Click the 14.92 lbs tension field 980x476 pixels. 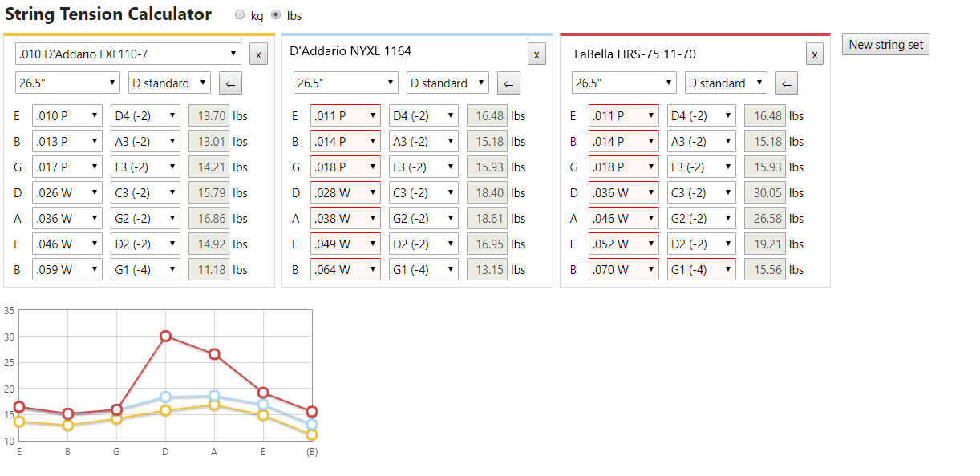209,244
